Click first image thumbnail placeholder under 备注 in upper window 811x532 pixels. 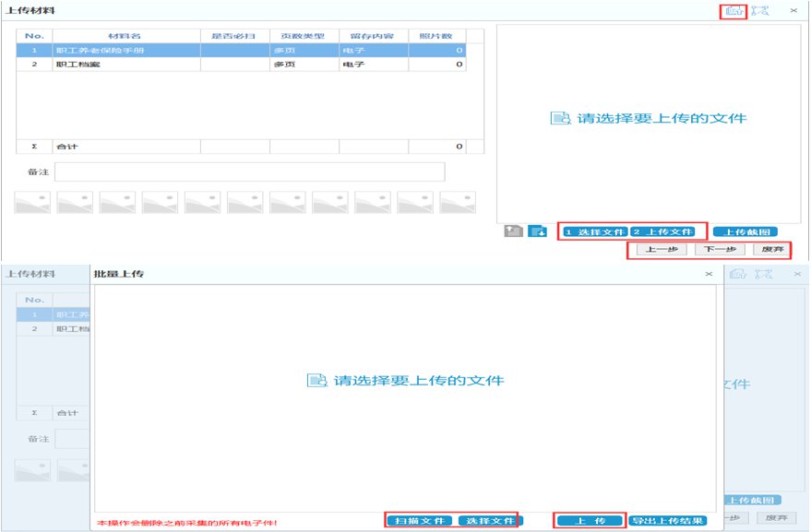(x=32, y=202)
